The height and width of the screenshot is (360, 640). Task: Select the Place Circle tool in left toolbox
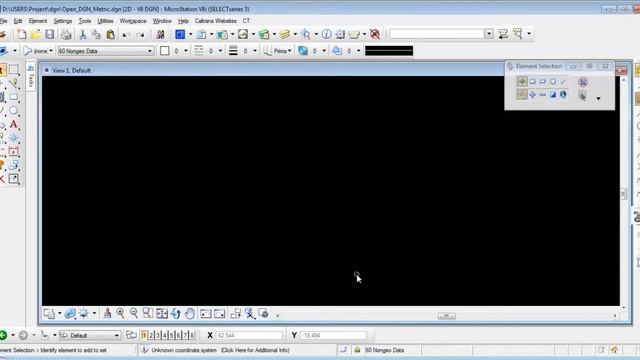[13, 111]
